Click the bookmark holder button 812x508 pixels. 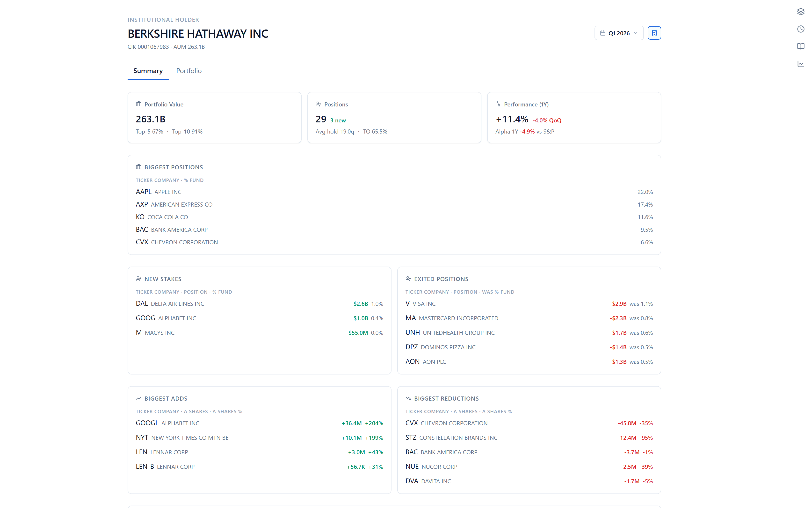point(654,33)
